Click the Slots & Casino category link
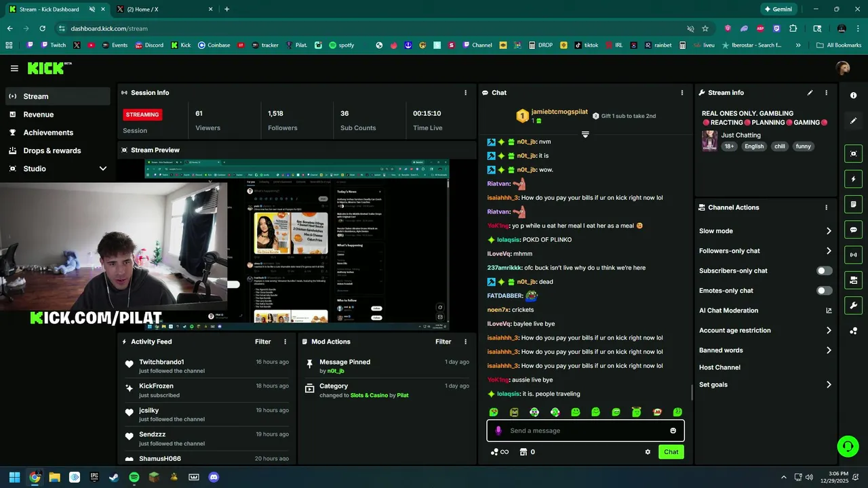868x488 pixels. (369, 395)
